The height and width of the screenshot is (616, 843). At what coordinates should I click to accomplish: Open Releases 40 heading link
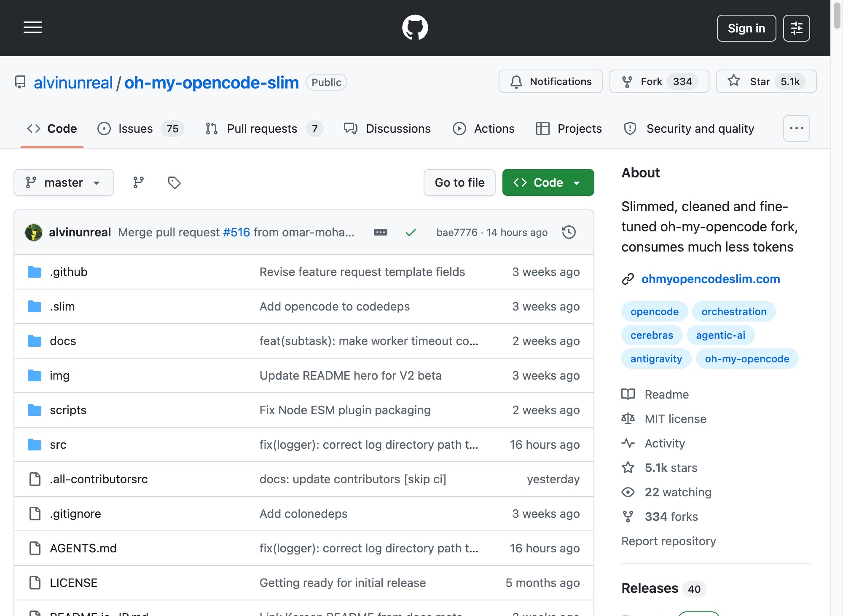coord(663,588)
